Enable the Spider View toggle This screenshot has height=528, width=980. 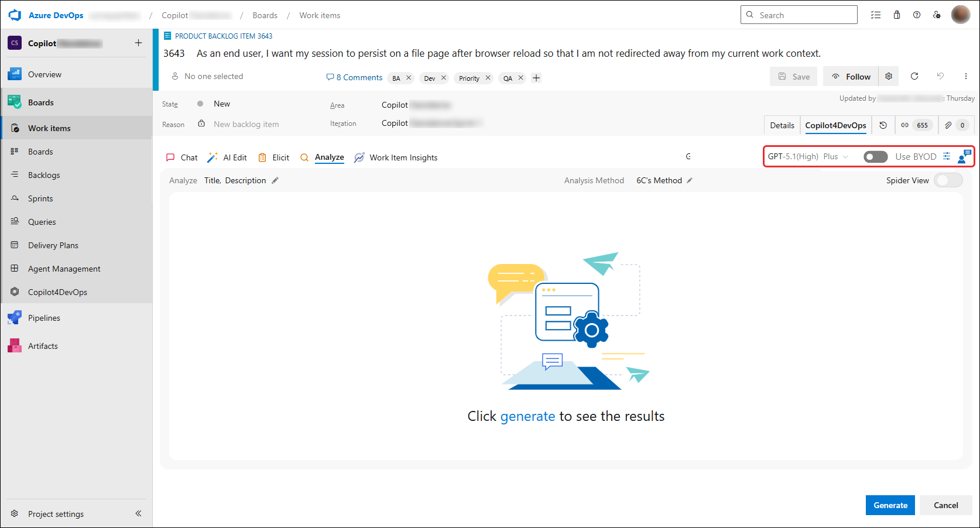tap(948, 180)
